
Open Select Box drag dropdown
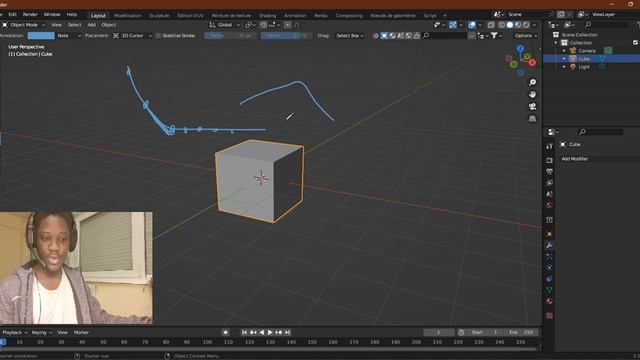pyautogui.click(x=350, y=36)
